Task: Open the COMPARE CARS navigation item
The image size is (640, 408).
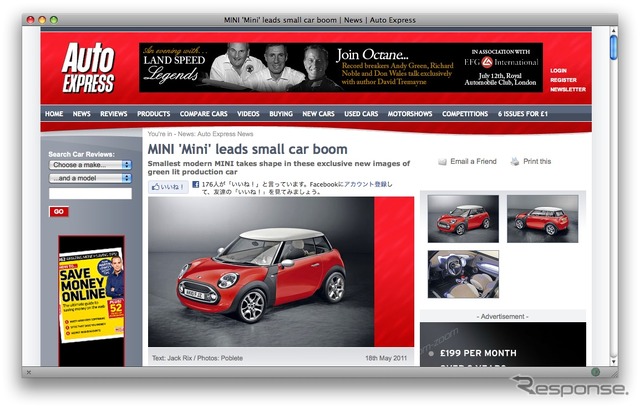Action: tap(204, 114)
